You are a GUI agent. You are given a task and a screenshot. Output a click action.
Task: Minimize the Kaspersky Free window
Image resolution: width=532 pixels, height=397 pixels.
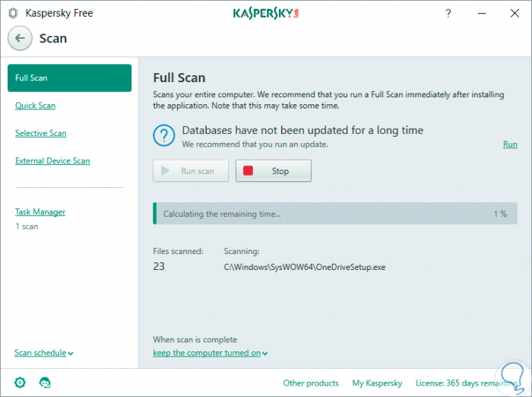point(481,13)
